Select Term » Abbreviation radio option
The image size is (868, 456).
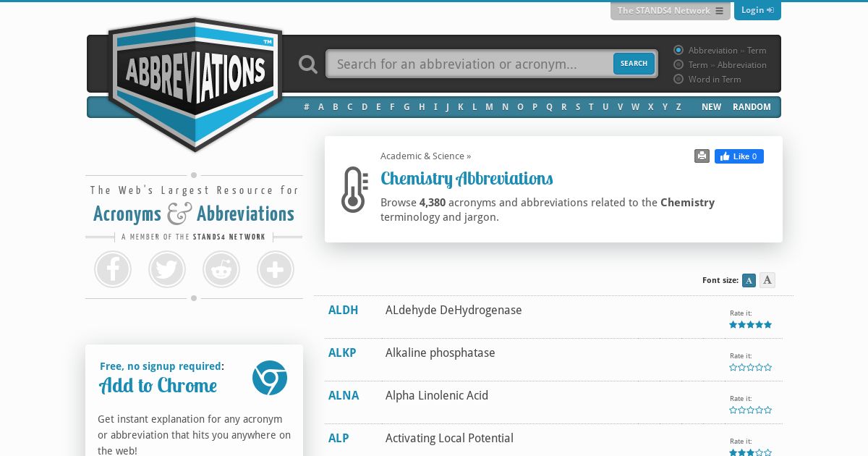click(x=678, y=64)
